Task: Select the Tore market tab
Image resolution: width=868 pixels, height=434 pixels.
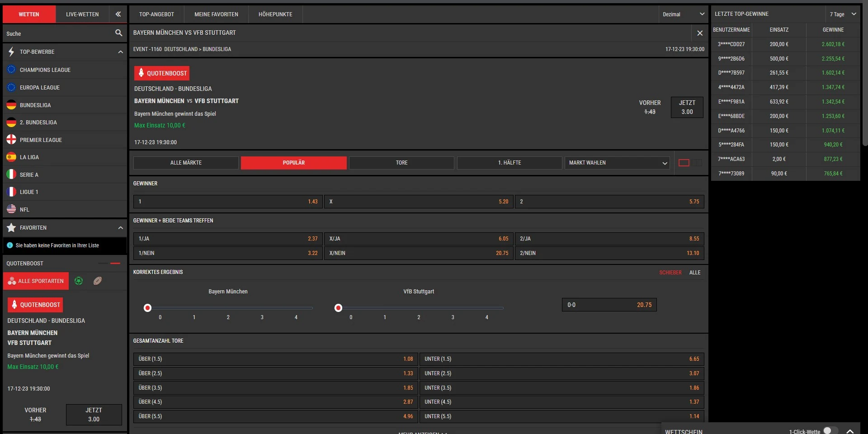Action: [401, 163]
